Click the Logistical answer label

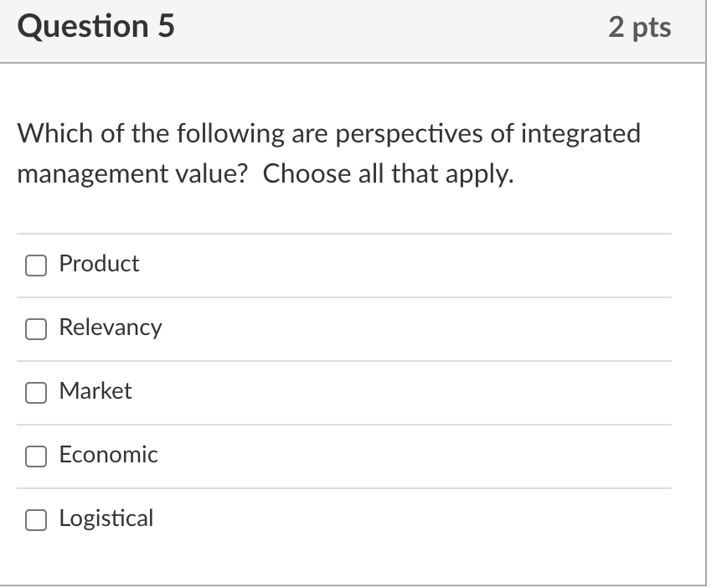[x=106, y=519]
